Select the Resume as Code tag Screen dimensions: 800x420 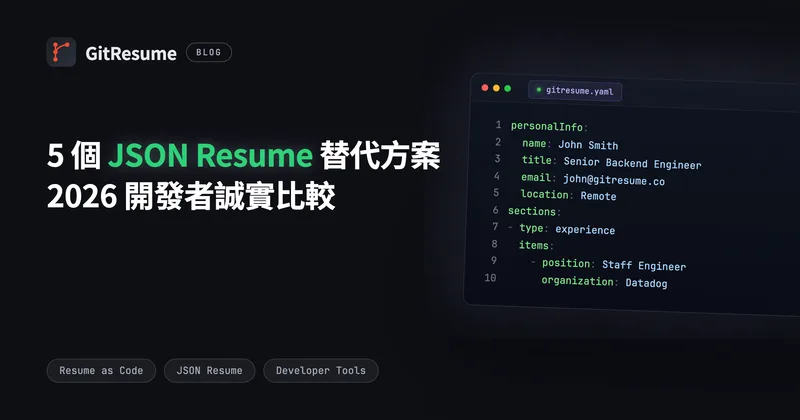coord(101,370)
